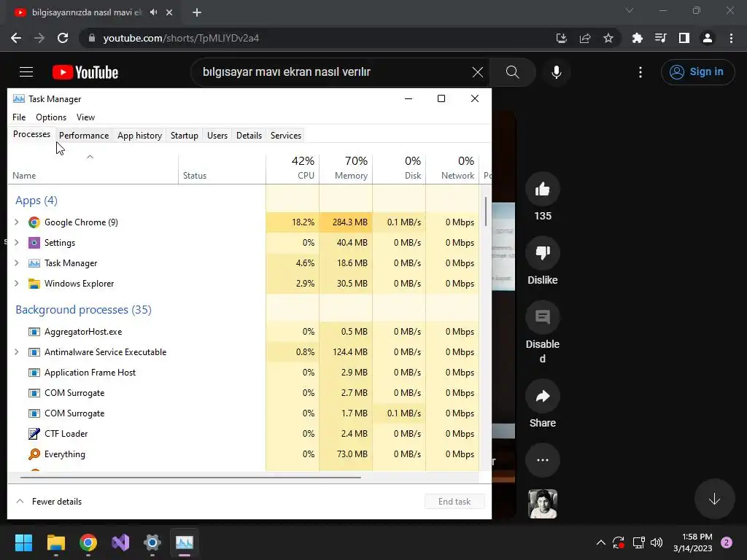This screenshot has height=560, width=747.
Task: Go to next short with down arrow
Action: (x=714, y=499)
